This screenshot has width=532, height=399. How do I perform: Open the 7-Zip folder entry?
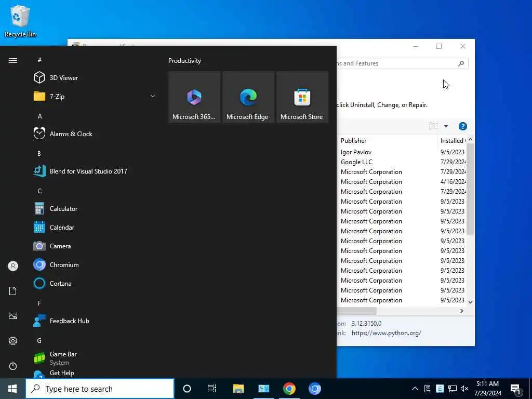95,96
